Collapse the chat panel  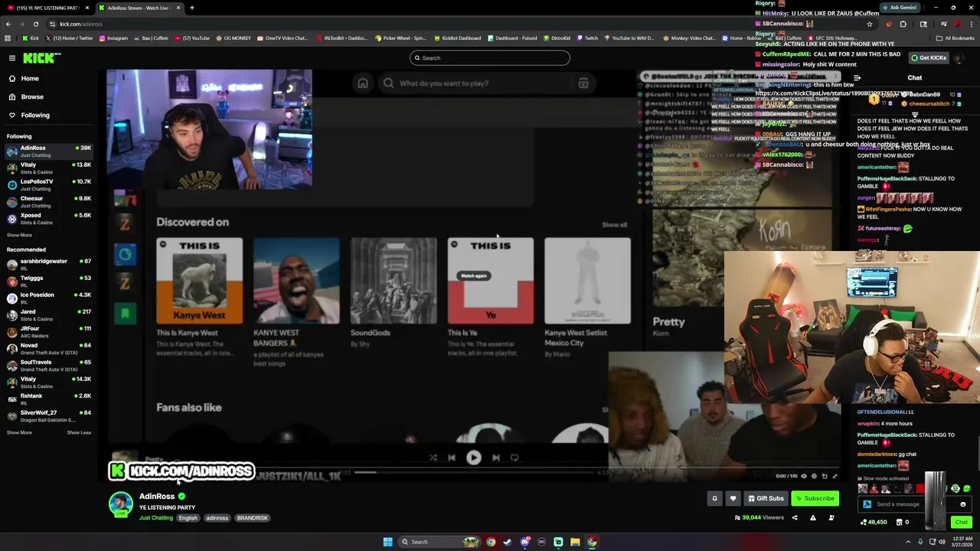pyautogui.click(x=857, y=78)
